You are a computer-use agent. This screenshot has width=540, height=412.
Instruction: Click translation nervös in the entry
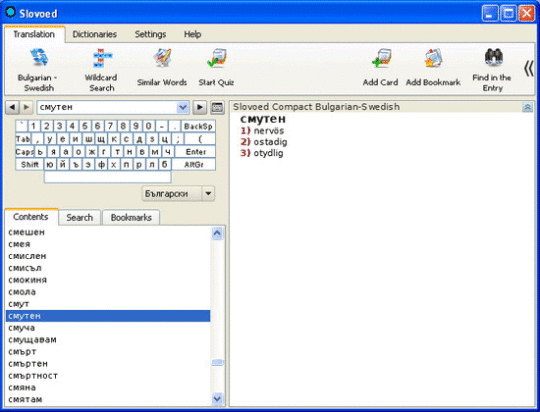coord(269,131)
